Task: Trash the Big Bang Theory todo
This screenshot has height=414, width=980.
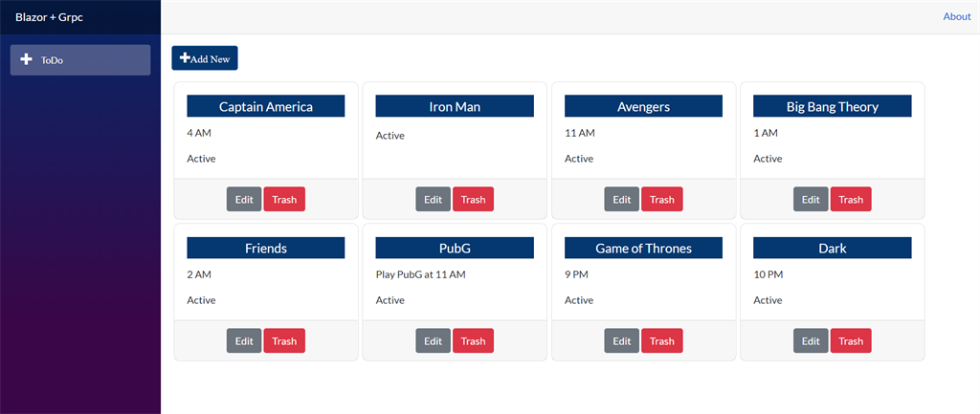Action: (x=851, y=199)
